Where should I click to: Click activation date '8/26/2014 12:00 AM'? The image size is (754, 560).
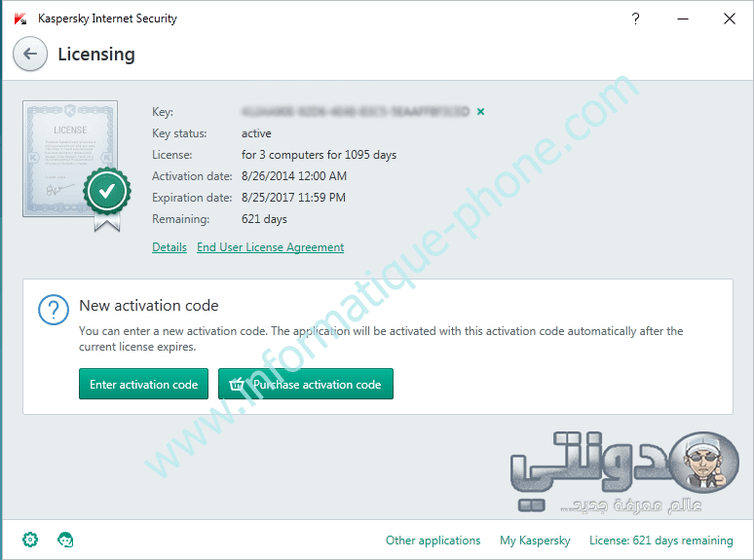(294, 176)
